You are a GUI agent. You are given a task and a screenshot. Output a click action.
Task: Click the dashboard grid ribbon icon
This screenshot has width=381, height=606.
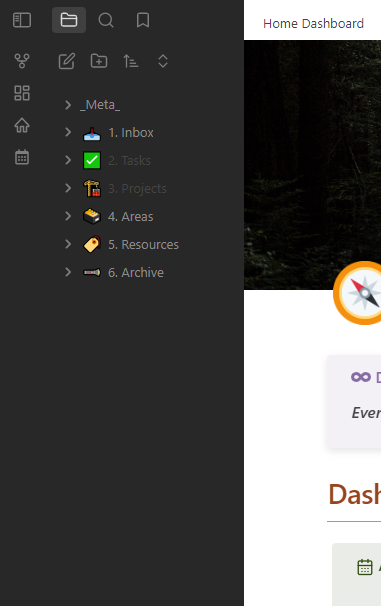coord(22,93)
